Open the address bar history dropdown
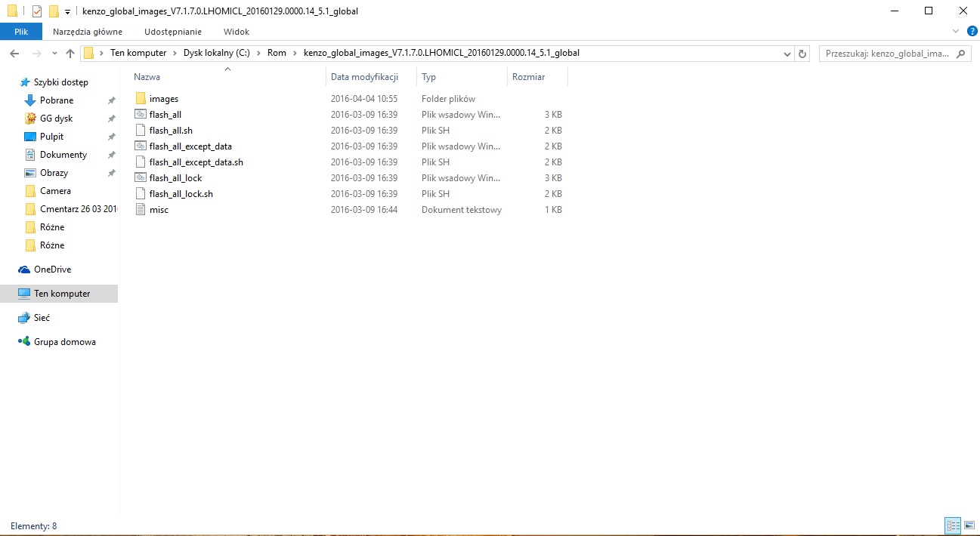Image resolution: width=980 pixels, height=536 pixels. click(787, 54)
